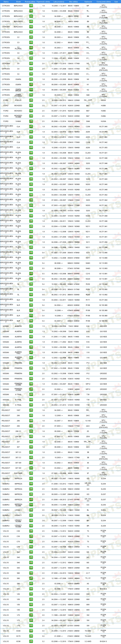Click the Model column header
This screenshot has width=121, height=644.
tap(18, 2)
